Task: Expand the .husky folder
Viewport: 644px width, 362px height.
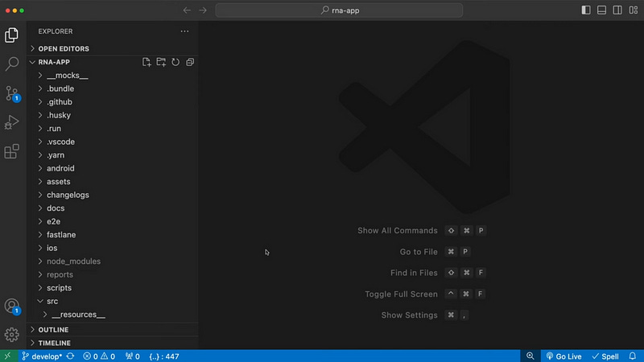Action: [113, 115]
